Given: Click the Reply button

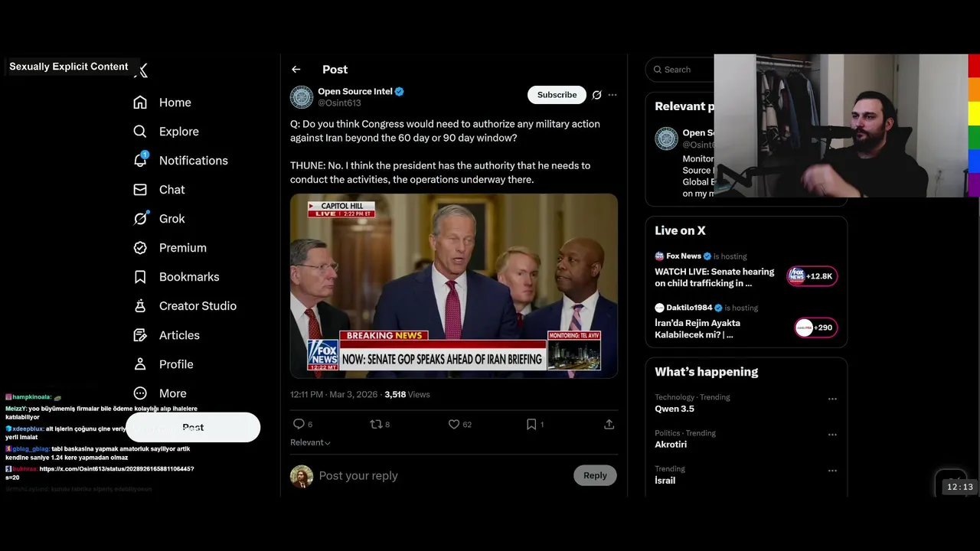Looking at the screenshot, I should [595, 476].
